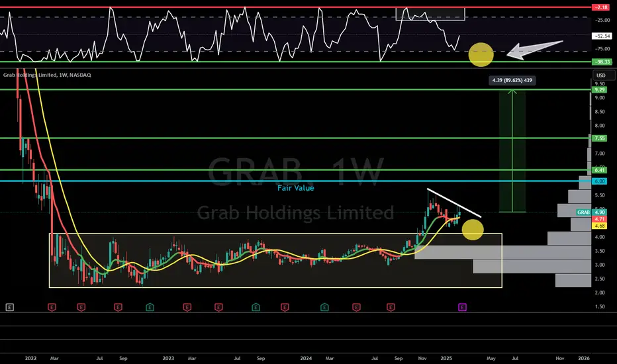
Task: Select the 7.55 green price label
Action: 600,138
